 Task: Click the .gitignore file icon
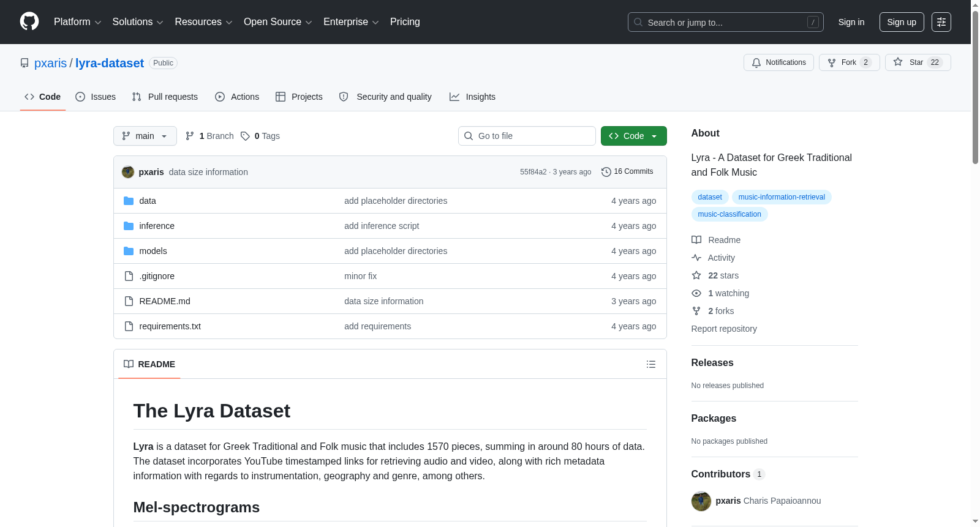coord(129,276)
